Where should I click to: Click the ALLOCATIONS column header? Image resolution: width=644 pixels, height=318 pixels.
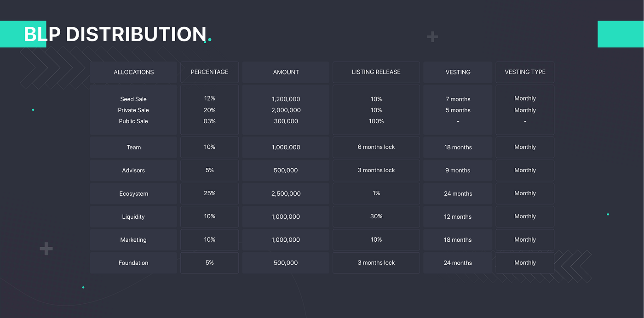tap(133, 72)
